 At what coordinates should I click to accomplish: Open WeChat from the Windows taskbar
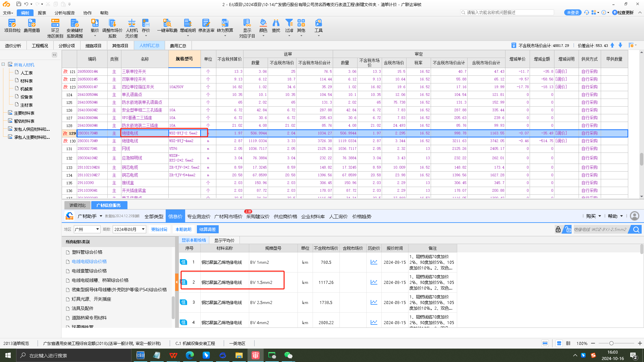tap(288, 355)
